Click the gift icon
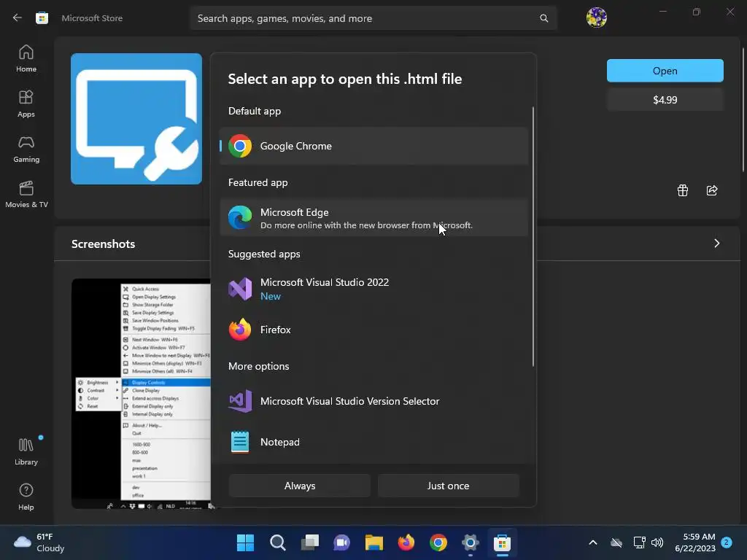The width and height of the screenshot is (747, 560). [x=682, y=190]
